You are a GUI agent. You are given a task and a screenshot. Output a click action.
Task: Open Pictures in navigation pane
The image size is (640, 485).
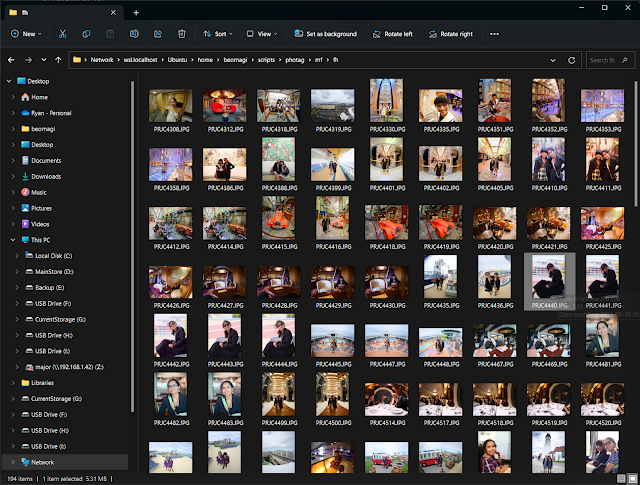[41, 209]
